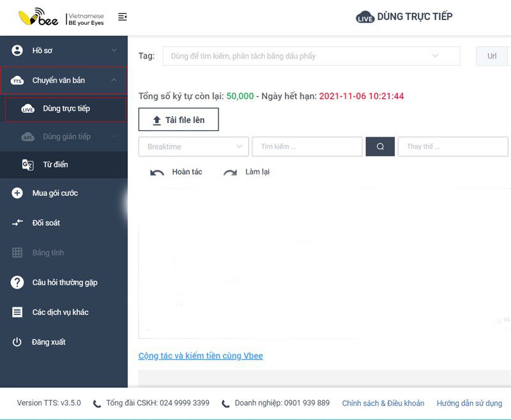511x420 pixels.
Task: Click the Đăng xuất power icon
Action: 17,342
